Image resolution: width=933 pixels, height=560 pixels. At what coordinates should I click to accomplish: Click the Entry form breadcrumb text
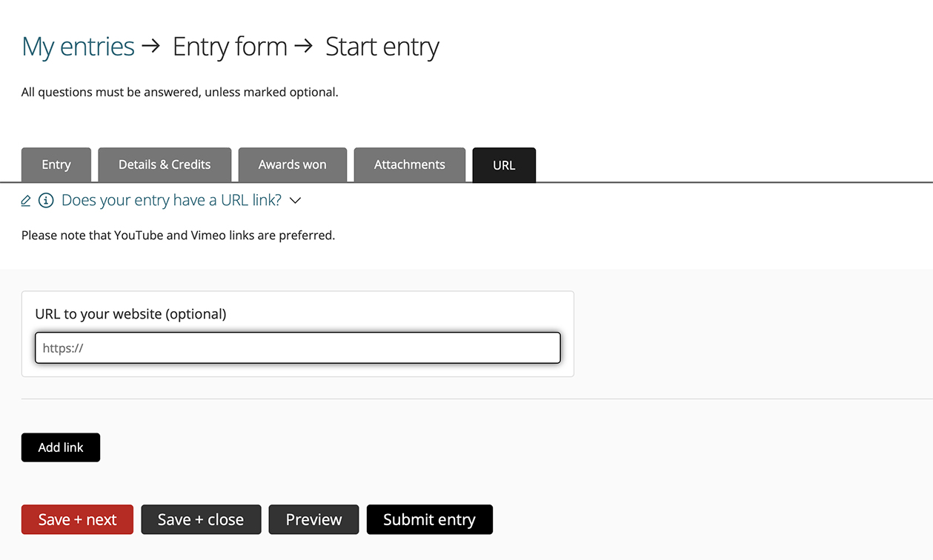pos(230,47)
